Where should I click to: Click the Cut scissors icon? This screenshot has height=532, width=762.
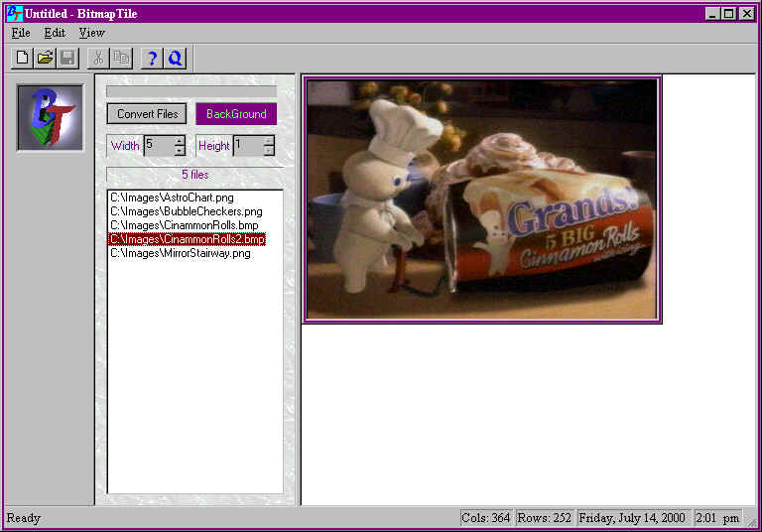99,59
